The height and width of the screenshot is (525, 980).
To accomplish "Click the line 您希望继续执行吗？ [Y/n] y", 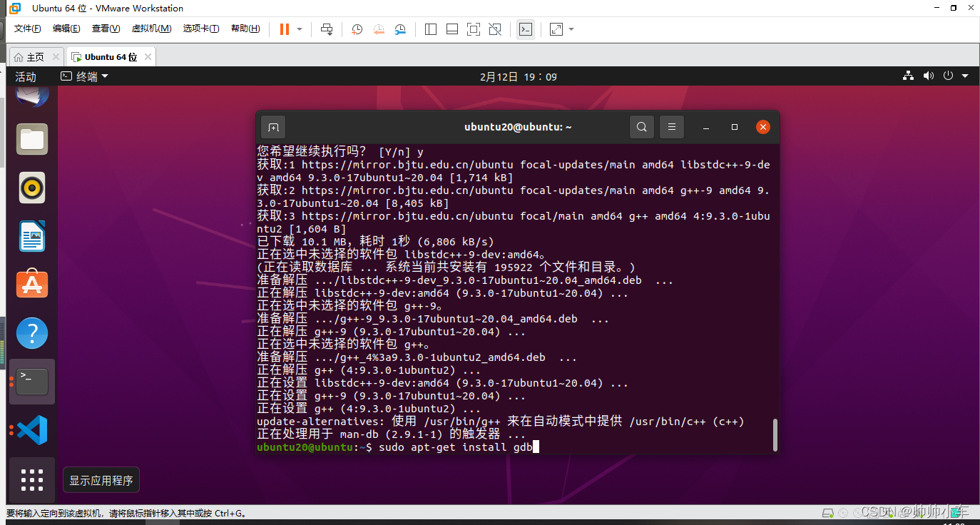I will (340, 152).
